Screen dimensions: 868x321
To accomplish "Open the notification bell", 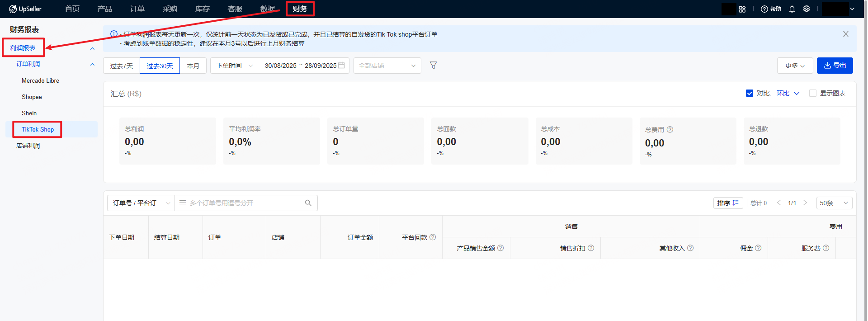I will (x=792, y=9).
